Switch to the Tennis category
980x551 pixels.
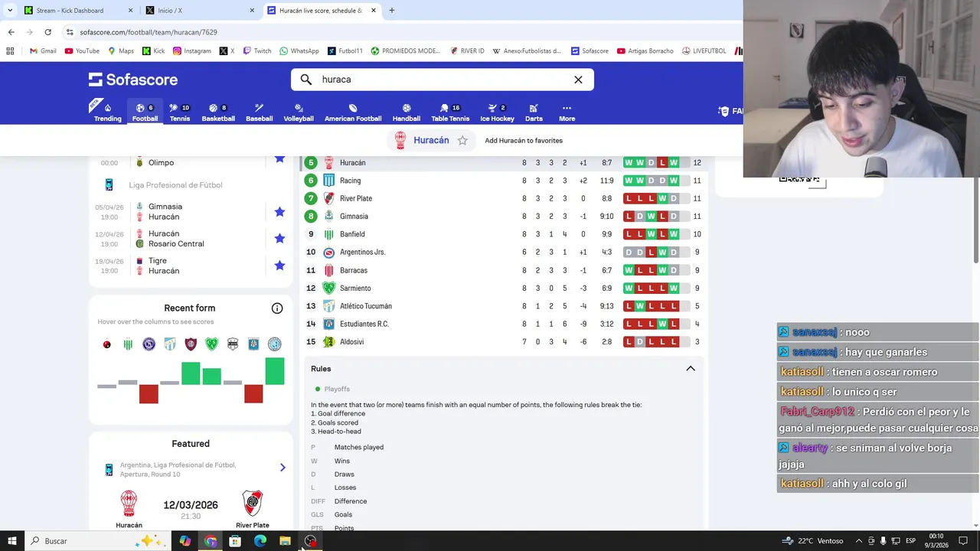pos(180,112)
